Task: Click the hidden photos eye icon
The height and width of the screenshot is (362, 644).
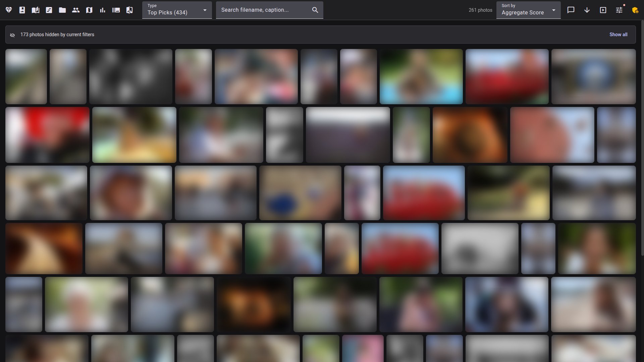Action: pos(12,35)
